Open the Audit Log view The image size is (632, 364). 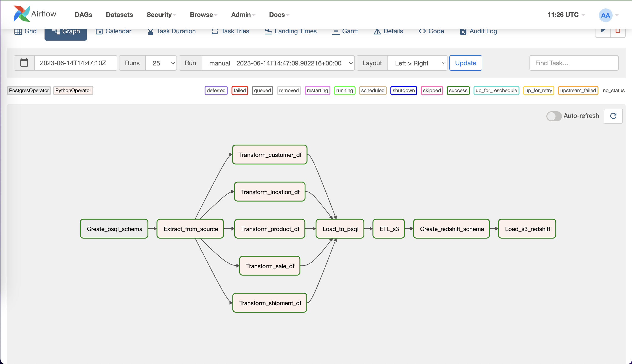click(x=478, y=31)
